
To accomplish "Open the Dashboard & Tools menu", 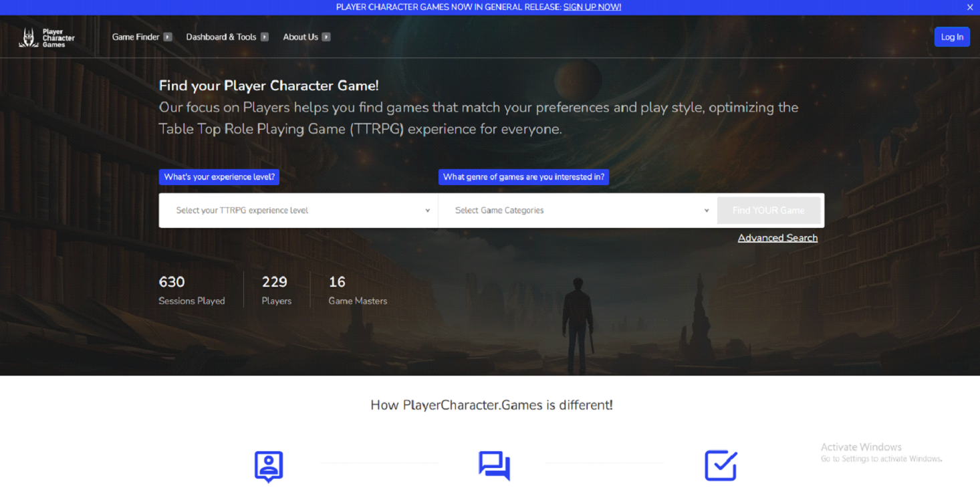I will (x=221, y=37).
